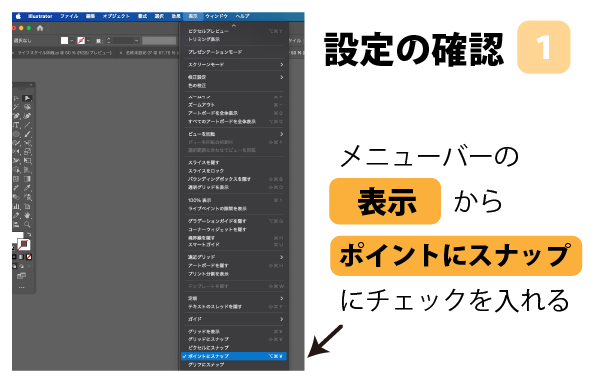
Task: Select the Gradient tool
Action: [27, 179]
